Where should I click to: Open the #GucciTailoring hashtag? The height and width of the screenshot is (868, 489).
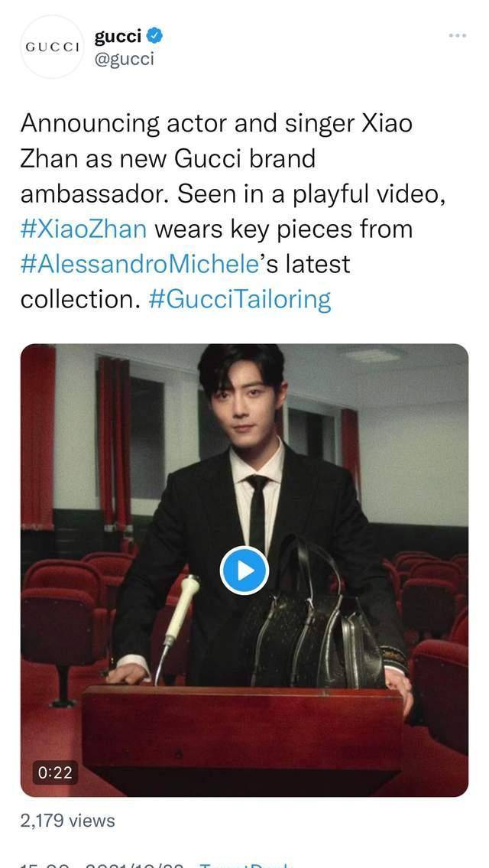[x=240, y=300]
